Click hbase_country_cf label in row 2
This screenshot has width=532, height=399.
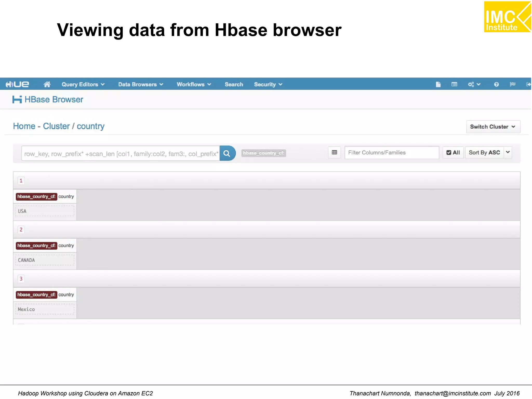36,246
